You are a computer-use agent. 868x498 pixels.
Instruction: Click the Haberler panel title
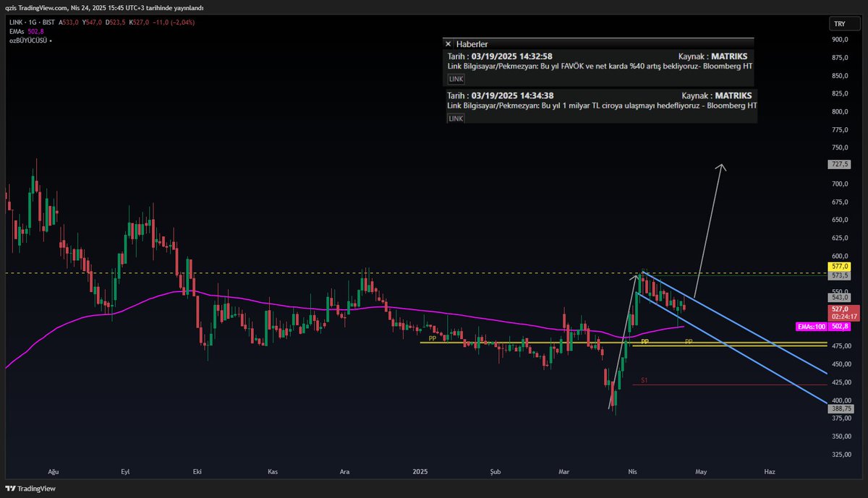pos(472,44)
